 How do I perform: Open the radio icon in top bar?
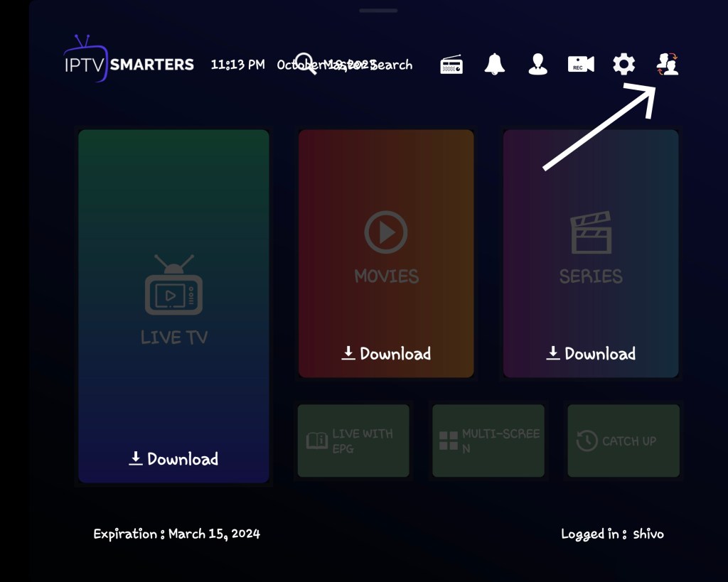451,65
